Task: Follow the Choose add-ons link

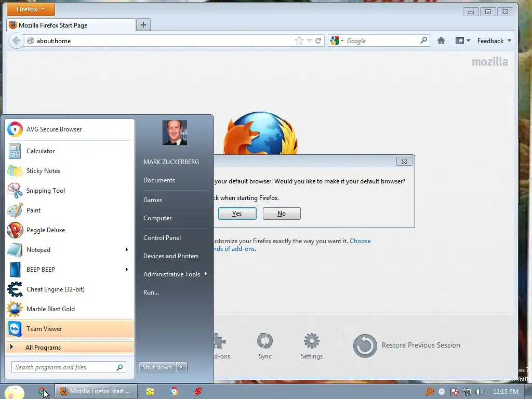Action: [x=360, y=241]
